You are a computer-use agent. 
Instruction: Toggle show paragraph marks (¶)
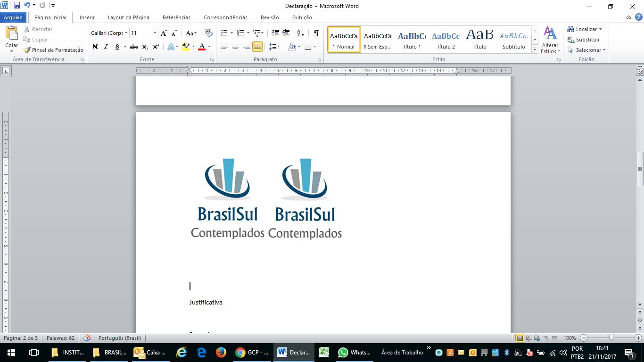(316, 33)
